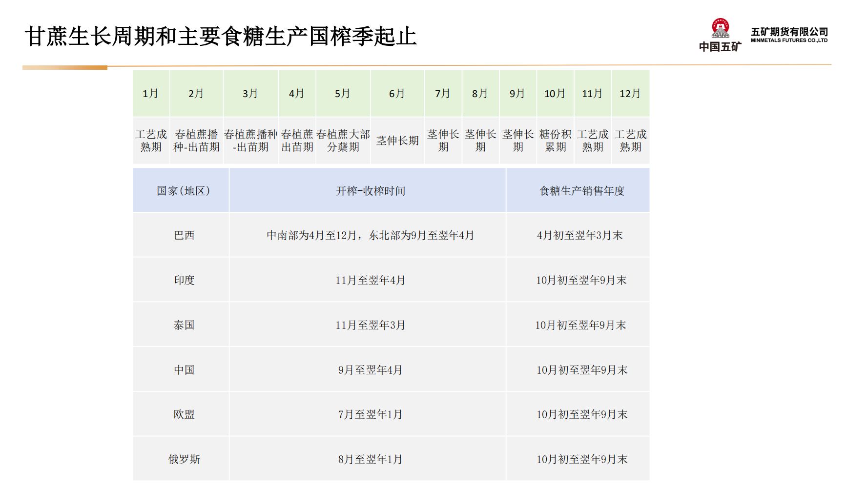Viewport: 868px width, 488px height.
Task: Select the 4月初至翌年3月末 sales year cell
Action: 580,235
